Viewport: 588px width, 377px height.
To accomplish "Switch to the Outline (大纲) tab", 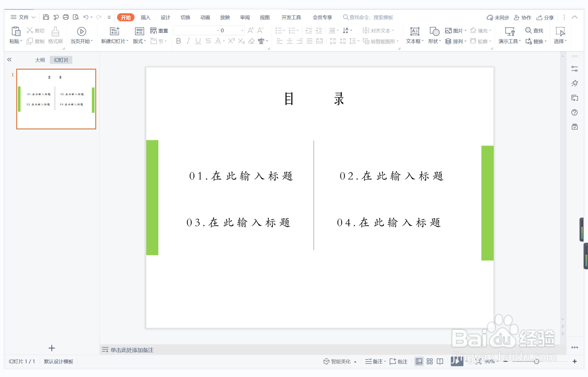I will click(40, 60).
